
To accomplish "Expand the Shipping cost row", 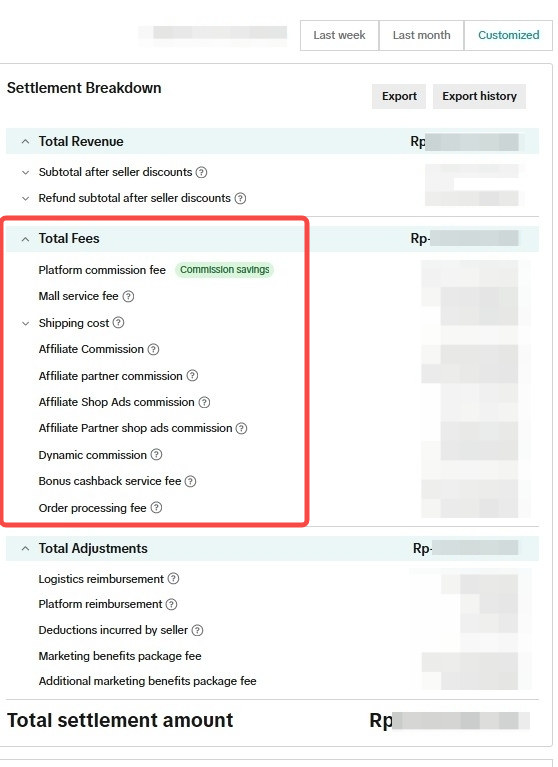I will point(25,323).
